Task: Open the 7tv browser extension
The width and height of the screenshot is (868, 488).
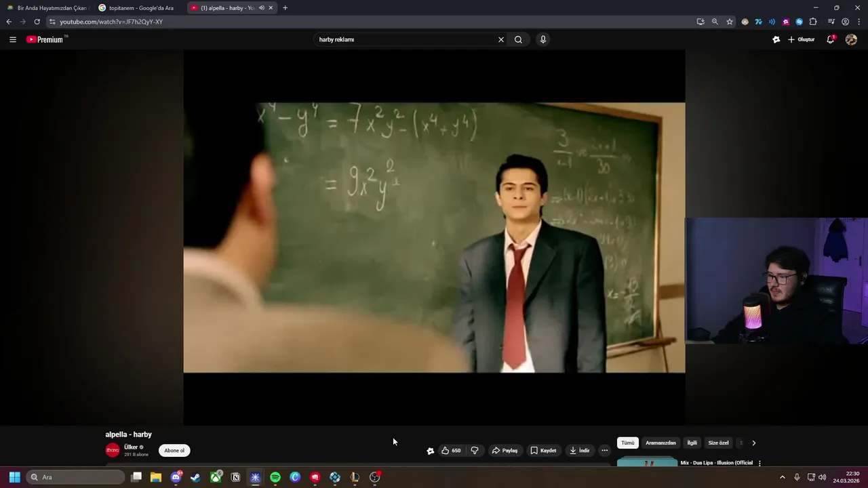Action: [758, 22]
